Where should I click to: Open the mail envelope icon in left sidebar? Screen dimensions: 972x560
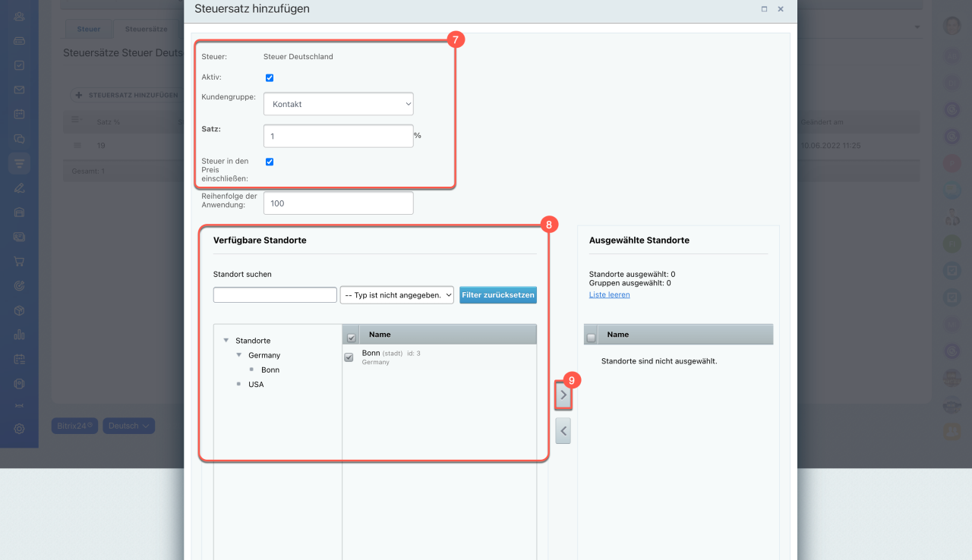click(x=19, y=90)
